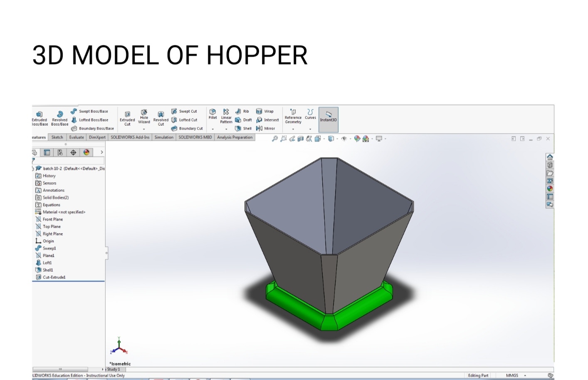Open SOLIDWORKS Resources home icon
This screenshot has width=588, height=380.
(550, 157)
